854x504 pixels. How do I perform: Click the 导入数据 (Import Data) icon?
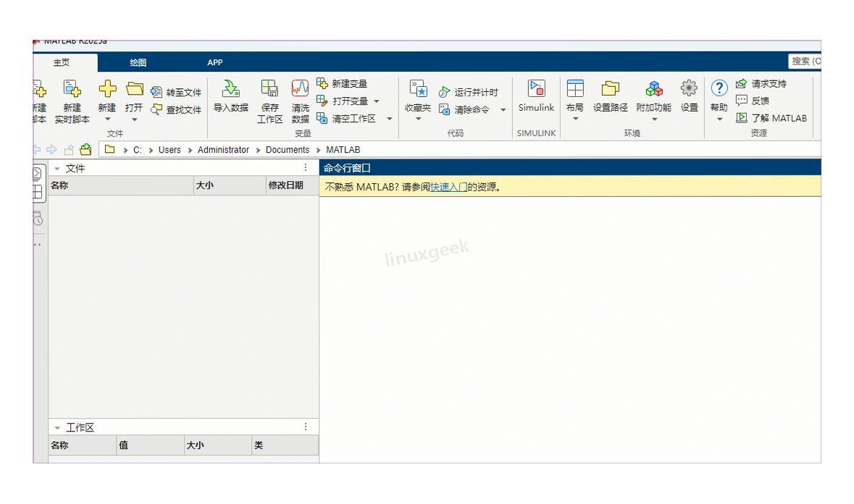click(x=230, y=89)
